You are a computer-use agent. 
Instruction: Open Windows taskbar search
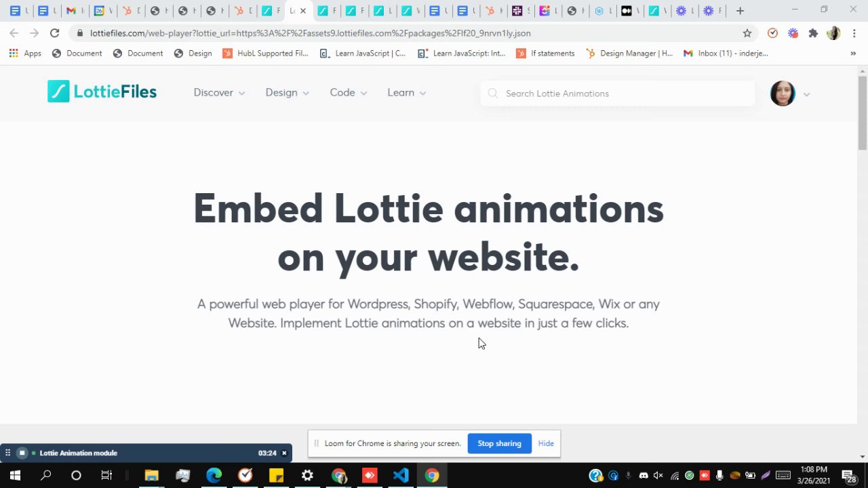click(x=45, y=475)
